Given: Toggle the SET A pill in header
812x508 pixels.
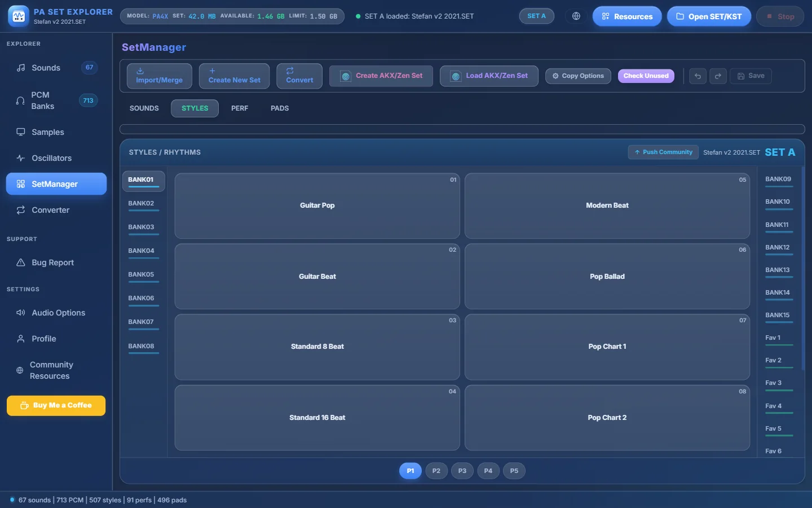Looking at the screenshot, I should [x=536, y=16].
